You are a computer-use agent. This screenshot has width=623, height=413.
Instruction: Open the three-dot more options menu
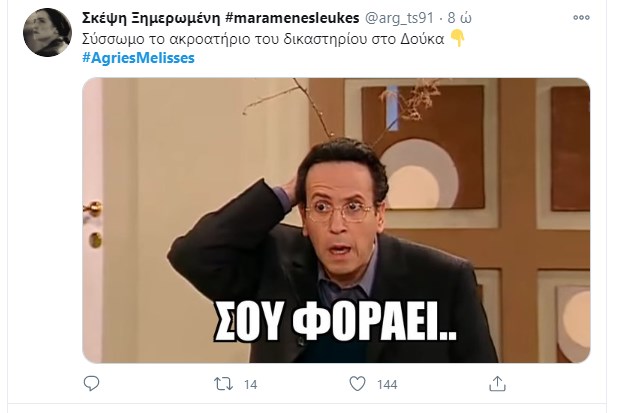tap(581, 17)
